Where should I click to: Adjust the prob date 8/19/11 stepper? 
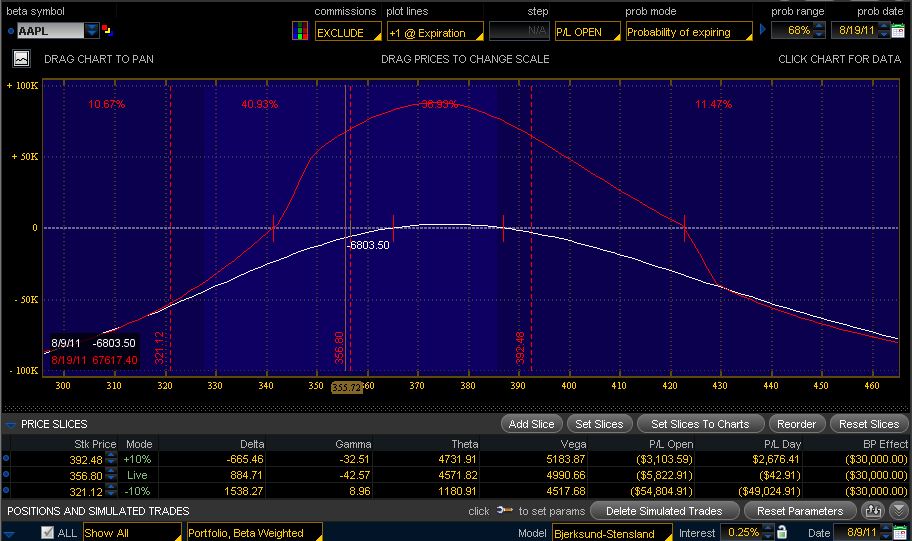point(884,30)
